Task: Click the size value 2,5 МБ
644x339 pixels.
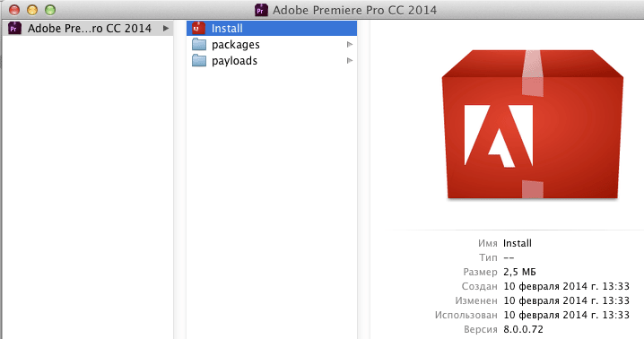Action: pos(519,272)
